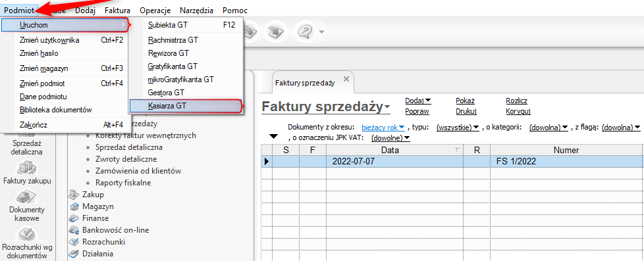
Task: Expand the bieżący rok period dropdown
Action: click(383, 128)
